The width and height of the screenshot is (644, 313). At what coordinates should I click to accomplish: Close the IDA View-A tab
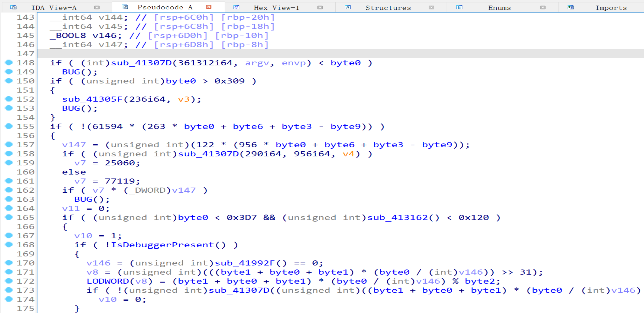(x=97, y=7)
